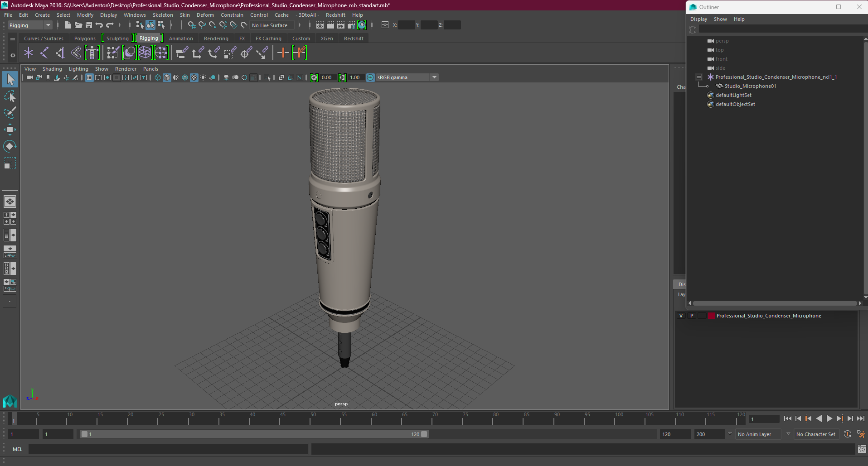Toggle use all lights bulb icon
This screenshot has width=868, height=466.
pyautogui.click(x=203, y=77)
